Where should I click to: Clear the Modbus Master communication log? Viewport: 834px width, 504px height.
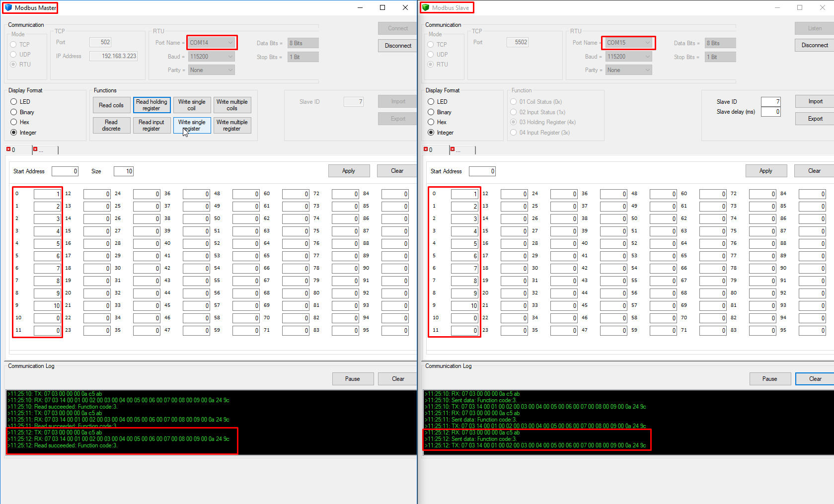pos(398,379)
